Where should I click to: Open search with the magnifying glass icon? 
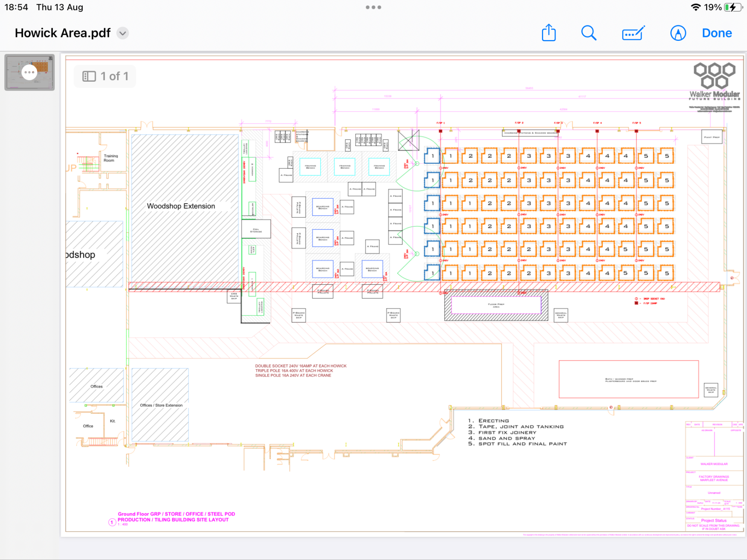[x=589, y=33]
